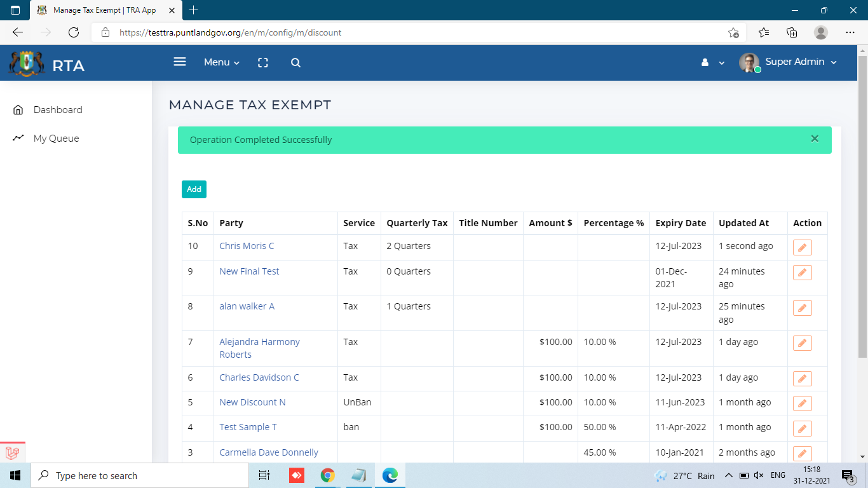Click the Quarterly Tax column header
The image size is (868, 488).
click(x=417, y=223)
